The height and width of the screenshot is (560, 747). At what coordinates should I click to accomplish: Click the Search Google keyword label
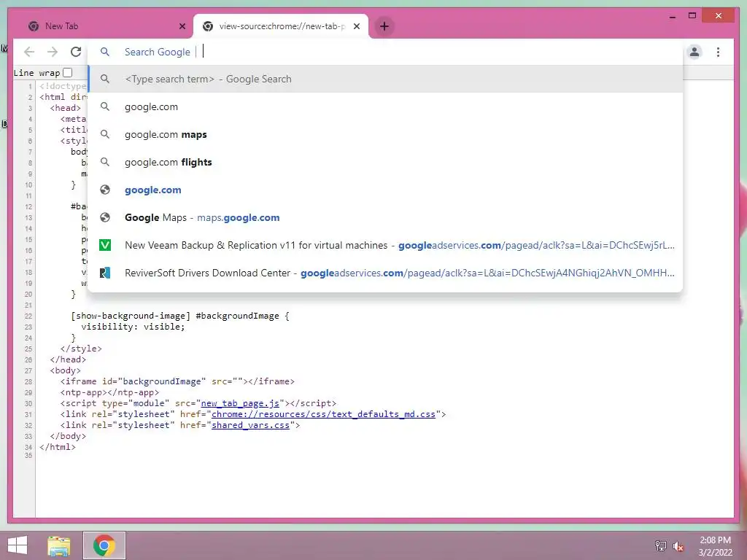(158, 52)
